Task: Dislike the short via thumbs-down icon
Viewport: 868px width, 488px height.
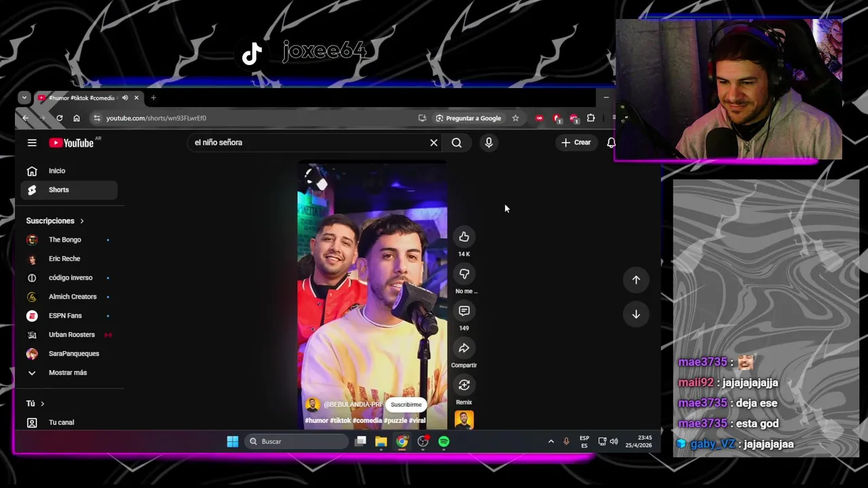Action: 464,274
